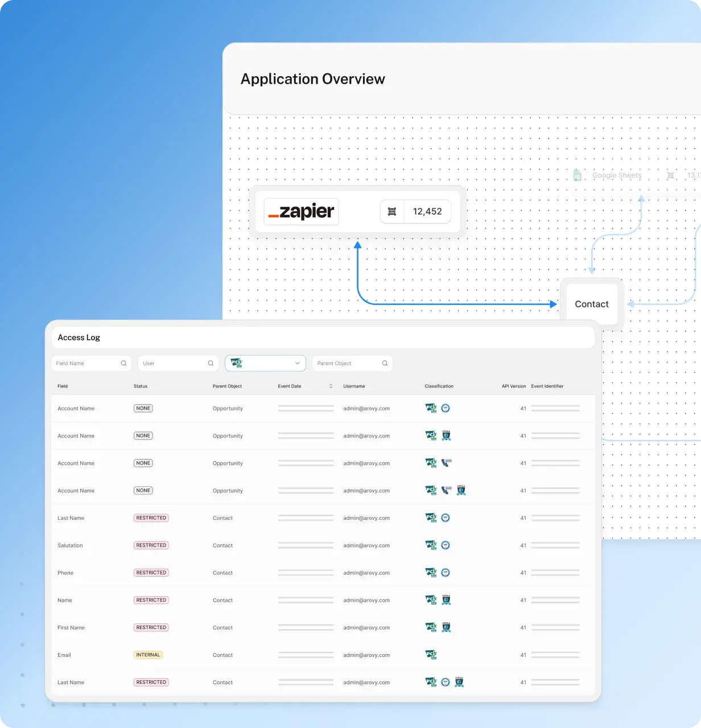Click the PCI badge in the Email row
Viewport: 701px width, 728px height.
(x=431, y=655)
